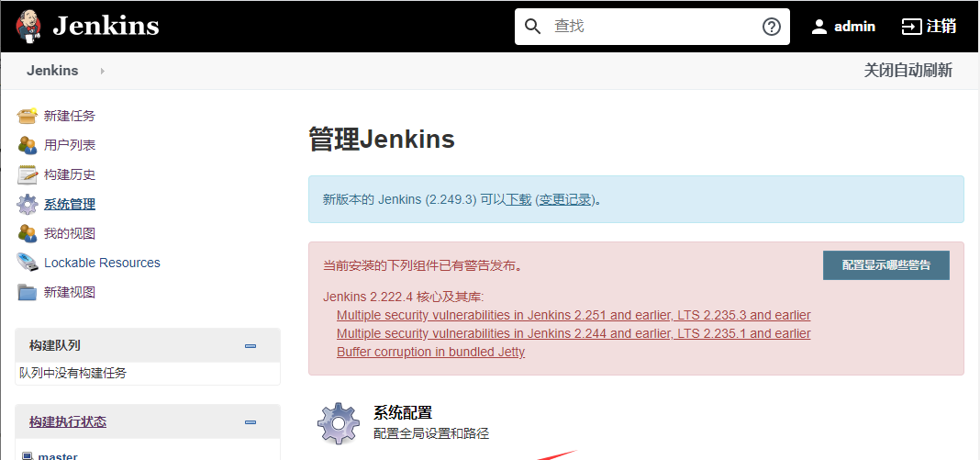The width and height of the screenshot is (980, 460).
Task: Open the Buffer corruption in bundled Jetty link
Action: (430, 352)
